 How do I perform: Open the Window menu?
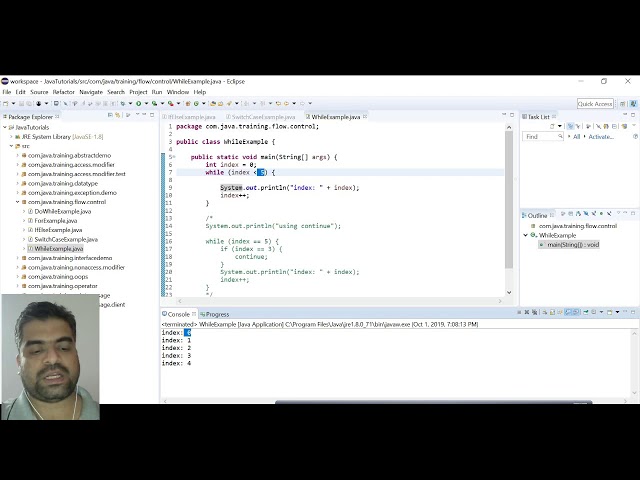coord(178,92)
